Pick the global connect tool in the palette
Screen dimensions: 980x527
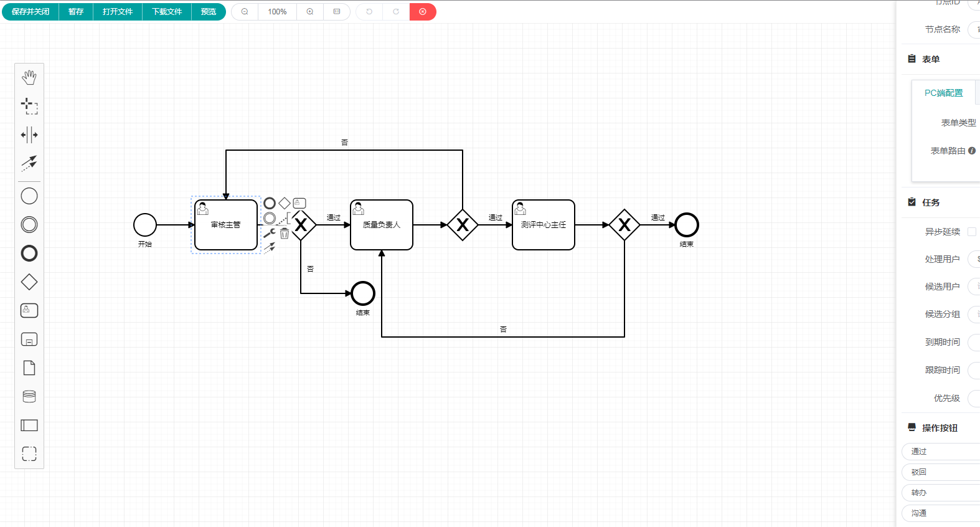[x=29, y=163]
